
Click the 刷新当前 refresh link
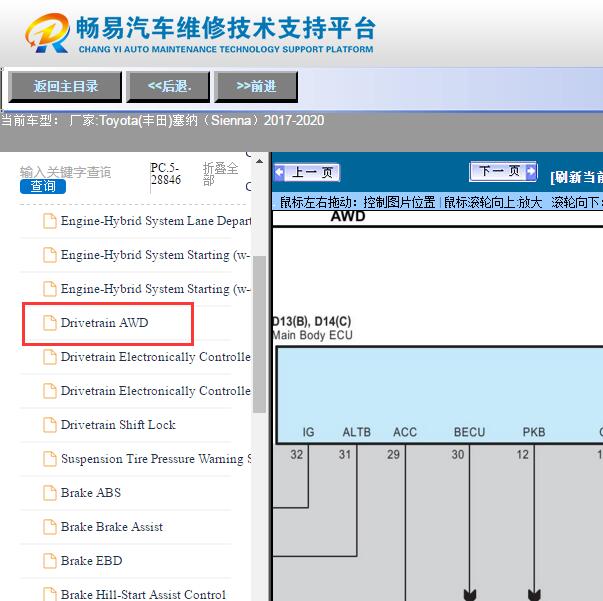[576, 177]
